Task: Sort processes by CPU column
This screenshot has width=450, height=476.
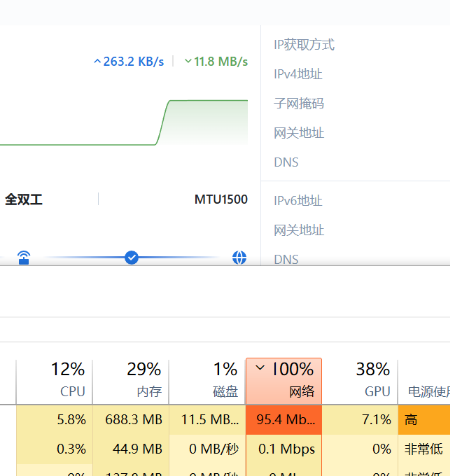Action: click(x=54, y=381)
